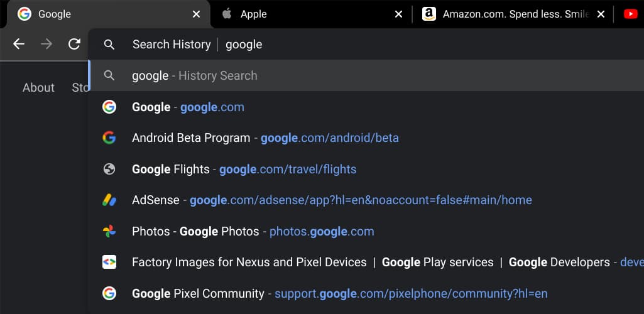Open the Android Beta Program suggestion

point(265,138)
